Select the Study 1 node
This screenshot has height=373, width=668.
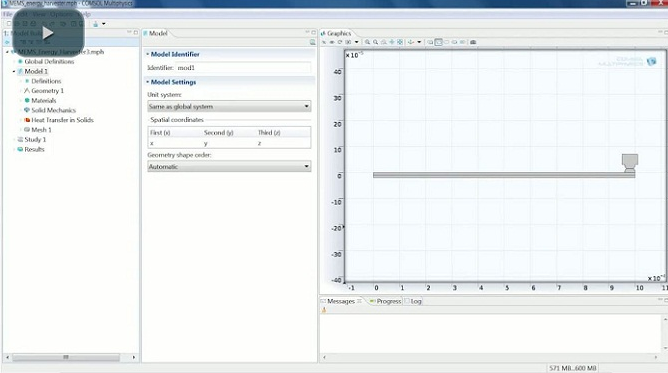(x=35, y=140)
